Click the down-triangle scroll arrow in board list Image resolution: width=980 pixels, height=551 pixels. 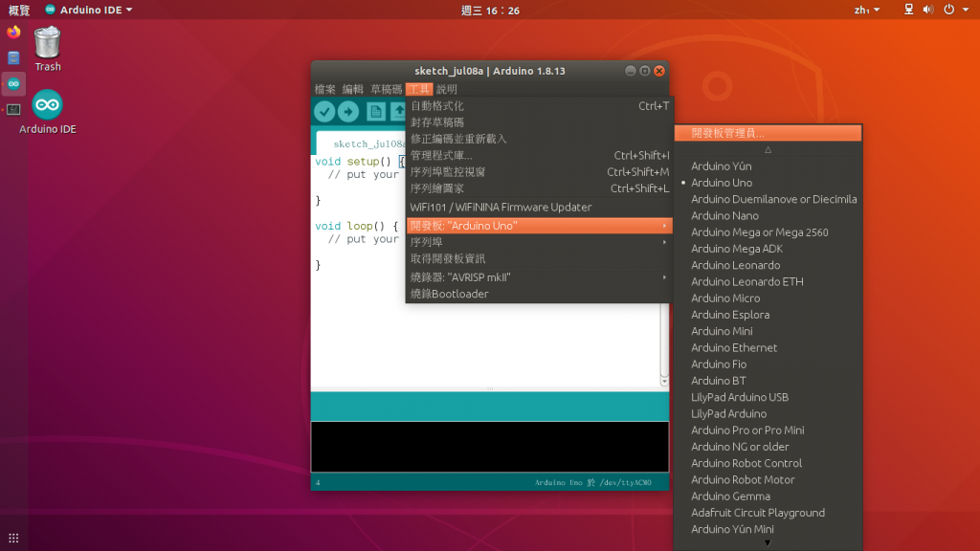point(768,543)
